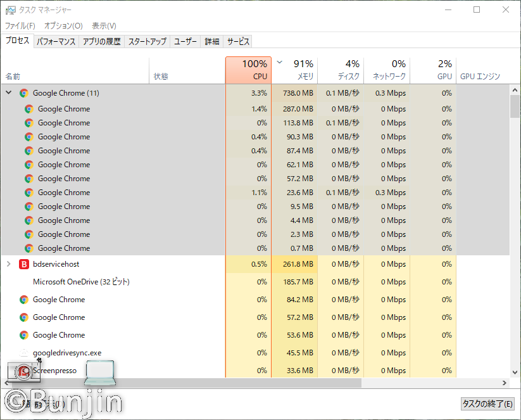Click the Chrome icon on the 4.4 MB row
The width and height of the screenshot is (521, 420).
(x=29, y=221)
